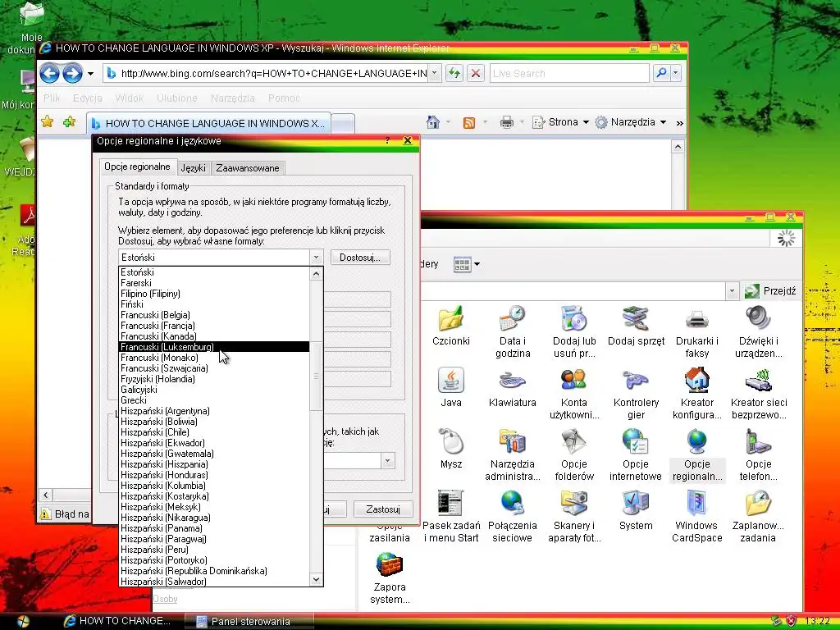Expand the Narzędzia toolbar dropdown
The height and width of the screenshot is (630, 840).
(663, 122)
